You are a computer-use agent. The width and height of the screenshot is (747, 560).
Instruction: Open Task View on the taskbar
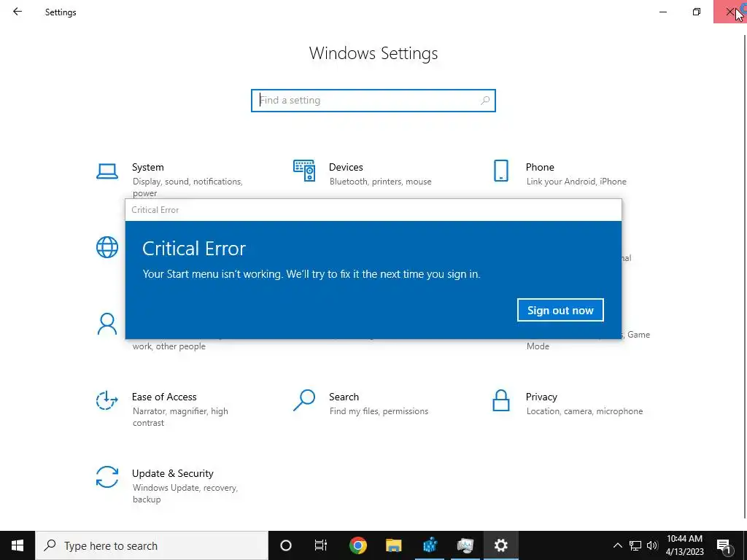pyautogui.click(x=321, y=545)
